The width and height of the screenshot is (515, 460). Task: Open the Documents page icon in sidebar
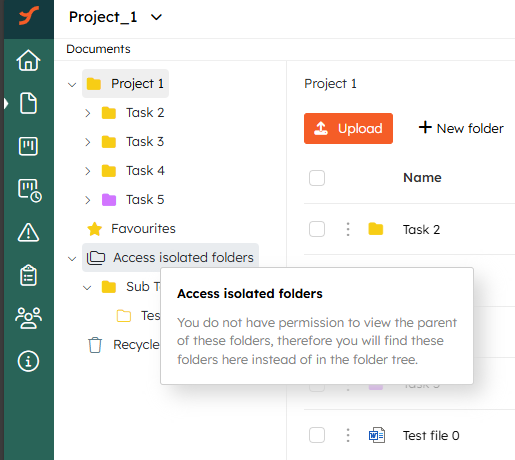pyautogui.click(x=28, y=103)
